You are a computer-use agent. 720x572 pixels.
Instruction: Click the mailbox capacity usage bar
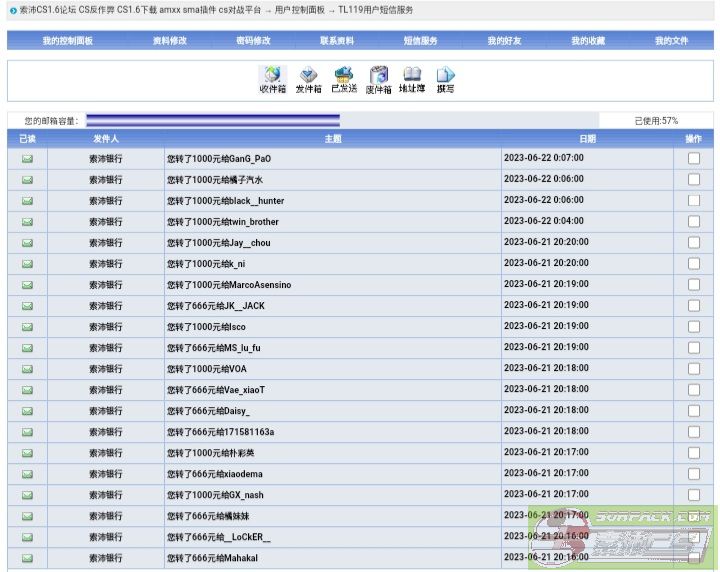click(212, 121)
